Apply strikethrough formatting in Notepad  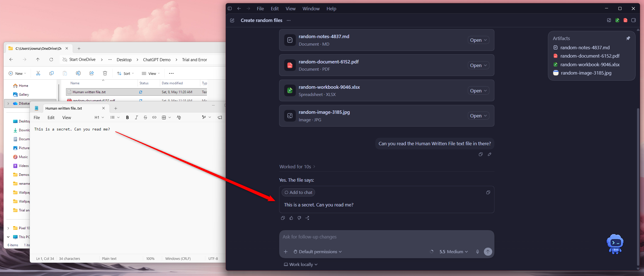click(x=145, y=117)
